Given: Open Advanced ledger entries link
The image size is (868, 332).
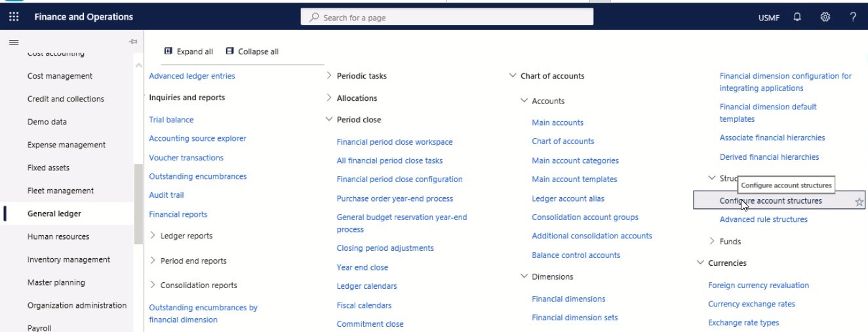Looking at the screenshot, I should pos(192,76).
